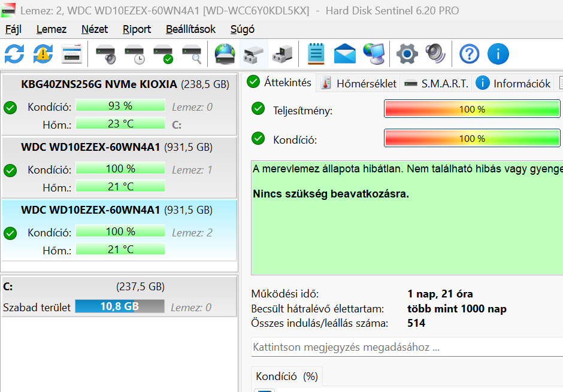Click the 23 °C temperature bar
Screen dimensions: 563x392
pos(120,124)
